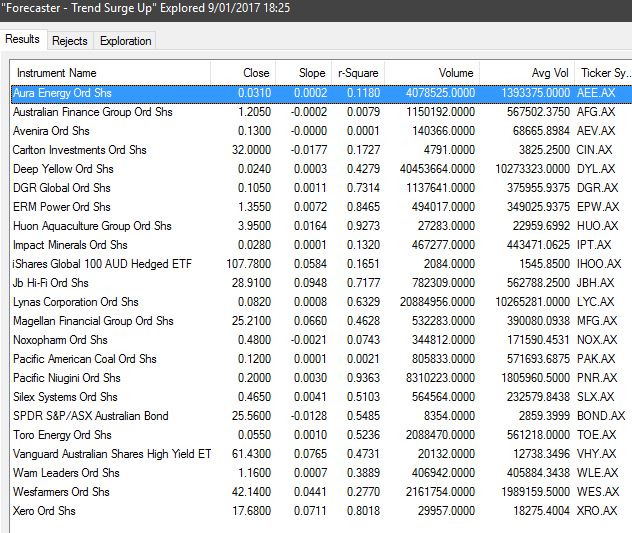Screen dimensions: 632x533
Task: Select the Impact Minerals Ord Shs row
Action: tap(321, 245)
